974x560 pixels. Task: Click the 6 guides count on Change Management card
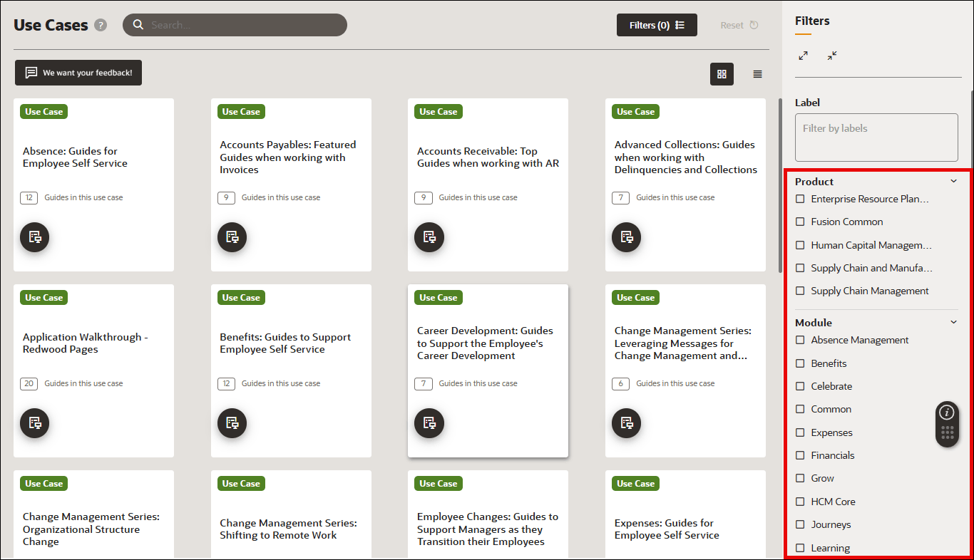(620, 383)
